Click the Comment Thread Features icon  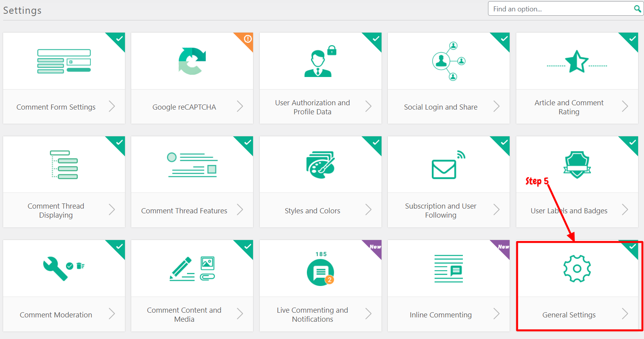(192, 165)
